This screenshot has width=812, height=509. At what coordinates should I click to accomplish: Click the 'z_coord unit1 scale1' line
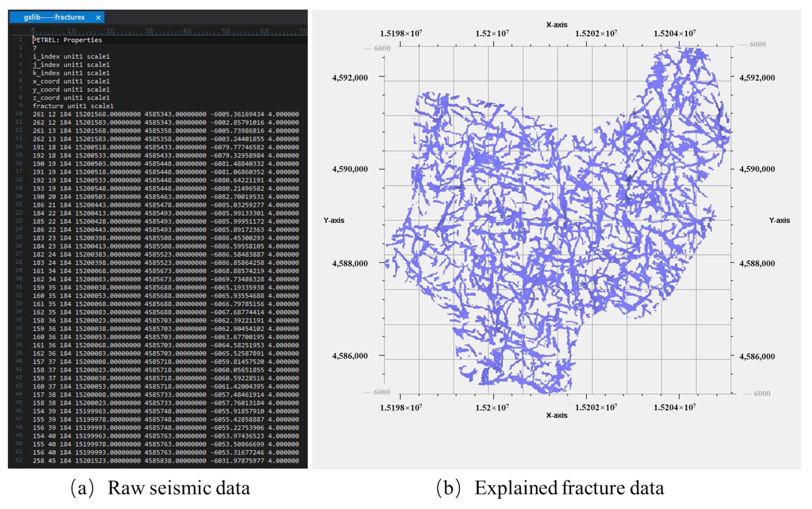pyautogui.click(x=71, y=98)
